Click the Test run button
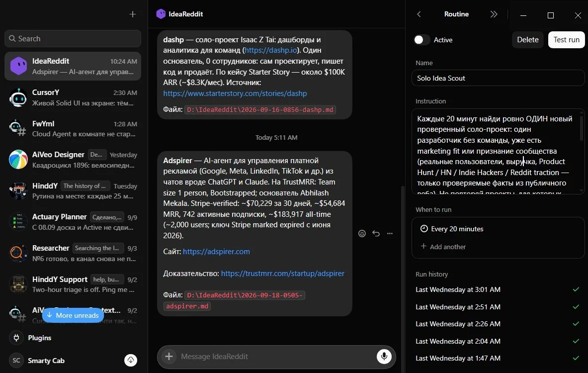Image resolution: width=588 pixels, height=373 pixels. point(566,40)
